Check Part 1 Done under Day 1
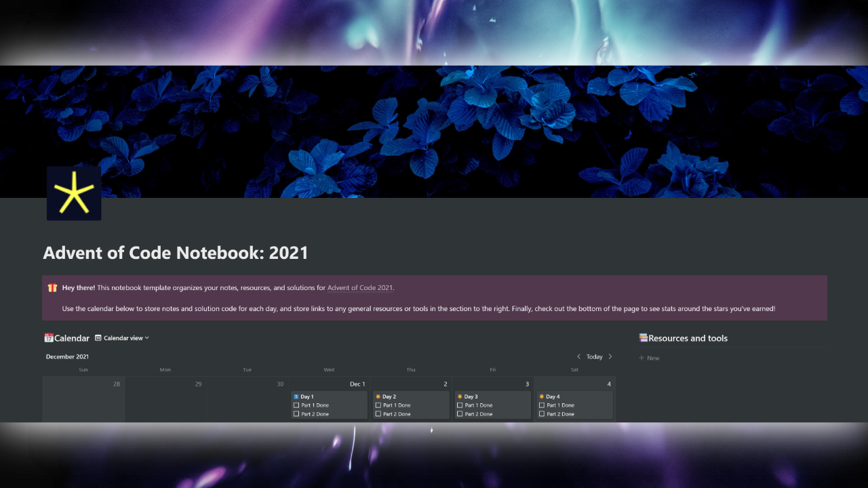 click(x=296, y=405)
